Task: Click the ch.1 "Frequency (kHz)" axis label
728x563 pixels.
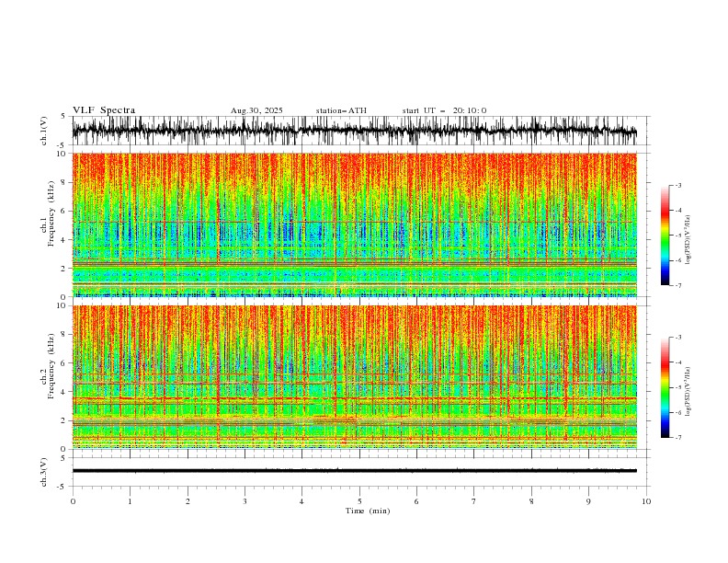Action: coord(51,213)
